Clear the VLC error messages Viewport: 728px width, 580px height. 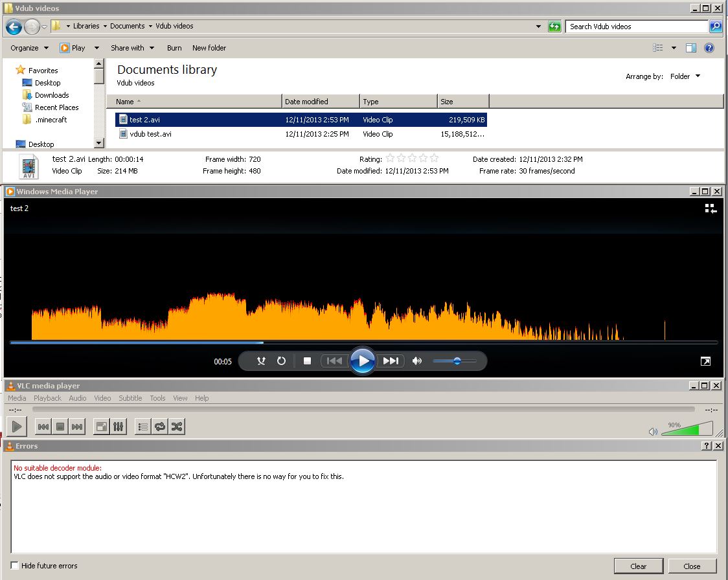(639, 566)
